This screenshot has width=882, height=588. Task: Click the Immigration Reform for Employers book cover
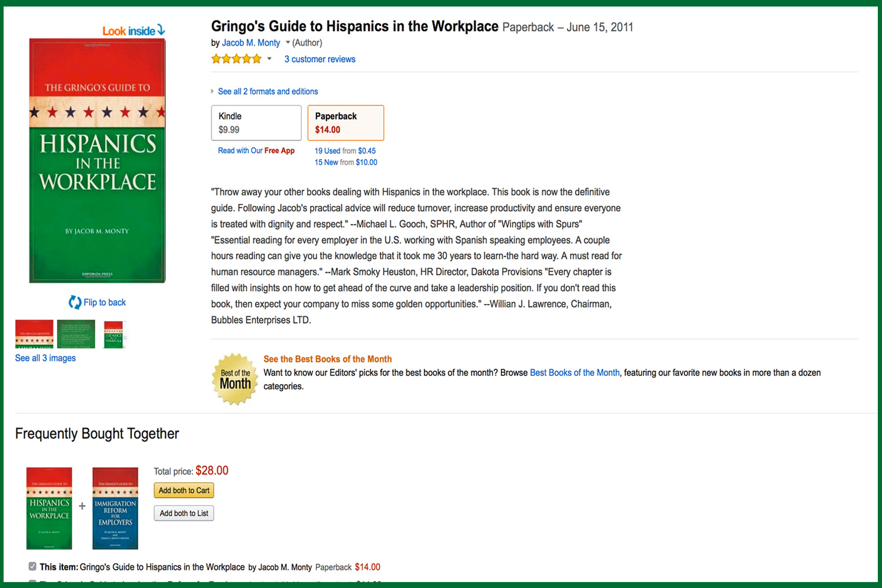pyautogui.click(x=115, y=509)
